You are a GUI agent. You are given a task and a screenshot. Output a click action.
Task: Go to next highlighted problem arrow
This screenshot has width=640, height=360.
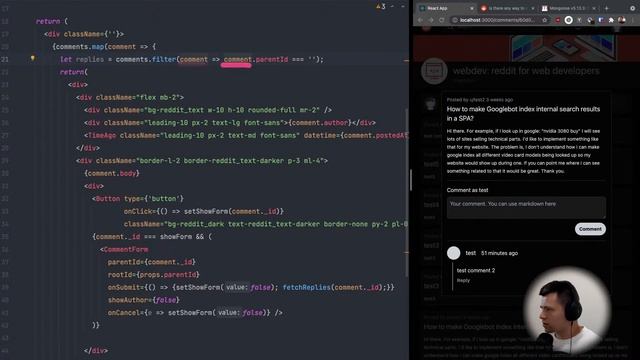tap(402, 7)
